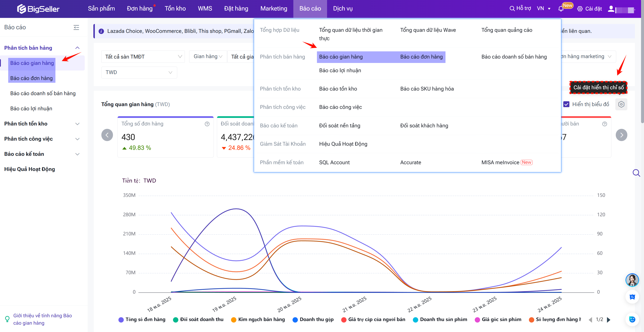644x332 pixels.
Task: Open the notification bell icon
Action: pyautogui.click(x=561, y=9)
